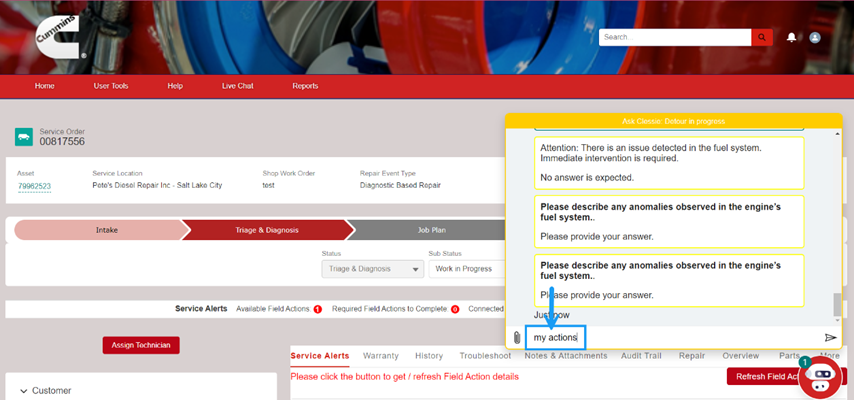Open the Status dropdown

tap(373, 269)
